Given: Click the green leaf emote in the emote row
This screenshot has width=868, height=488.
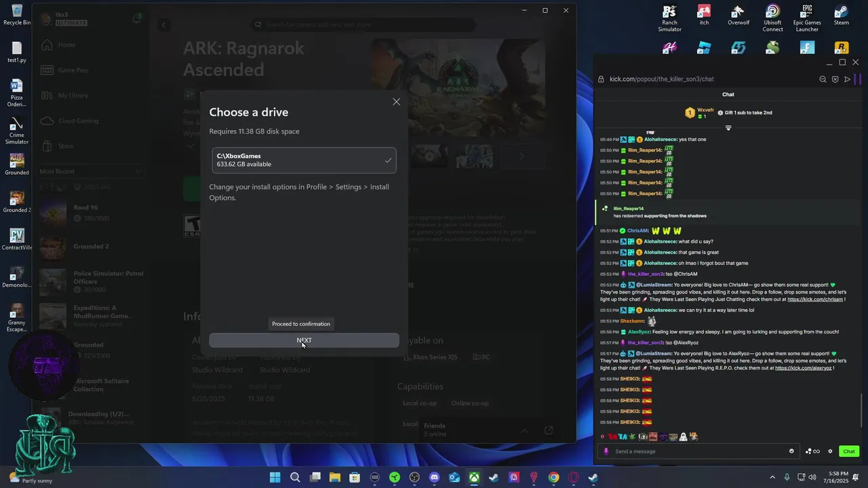Looking at the screenshot, I should [x=633, y=436].
